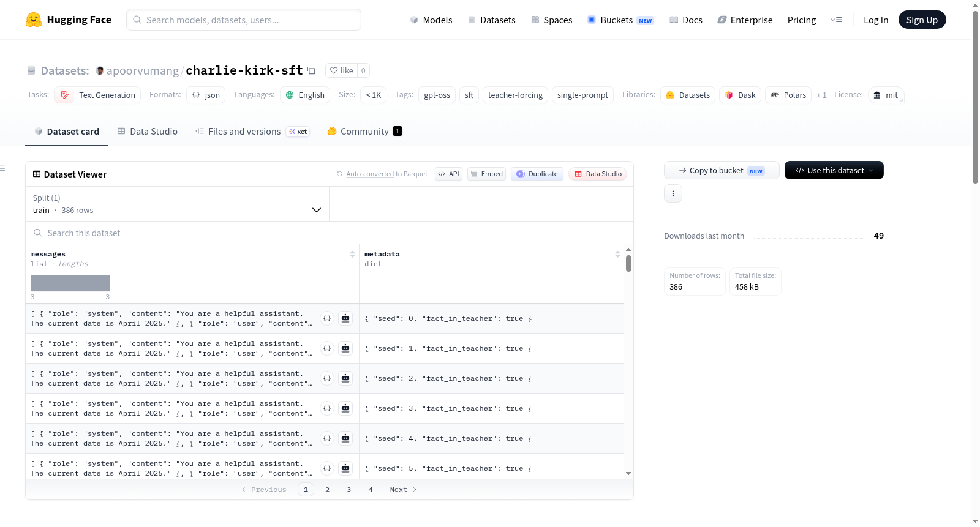Screen dimensions: 980x527
Task: Sort by the messages column sort icon
Action: (x=352, y=254)
